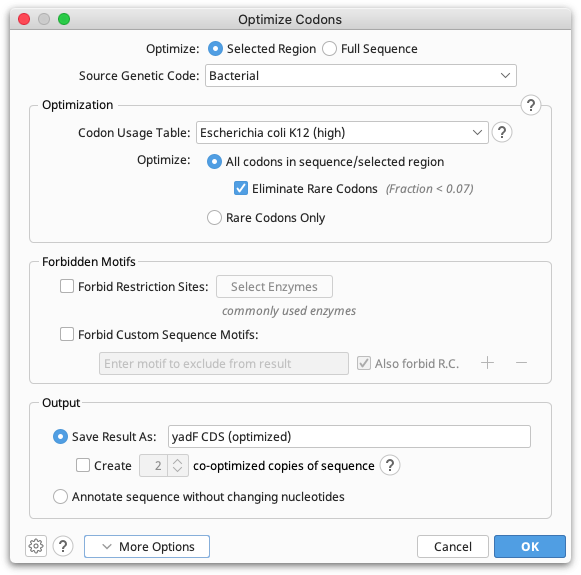Screen dimensions: 581x575
Task: Click help icon for co-optimized copies
Action: point(390,465)
